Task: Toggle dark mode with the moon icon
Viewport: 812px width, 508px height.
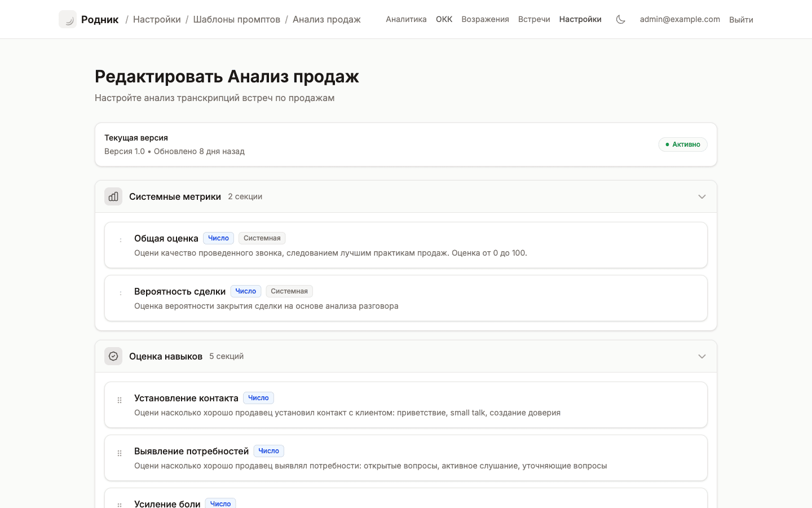Action: click(621, 19)
